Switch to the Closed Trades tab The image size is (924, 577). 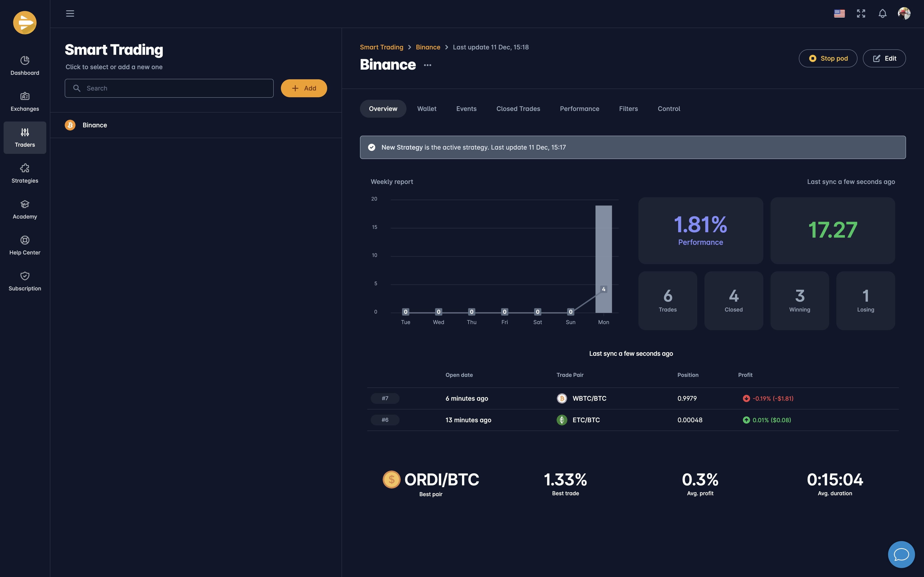[518, 109]
